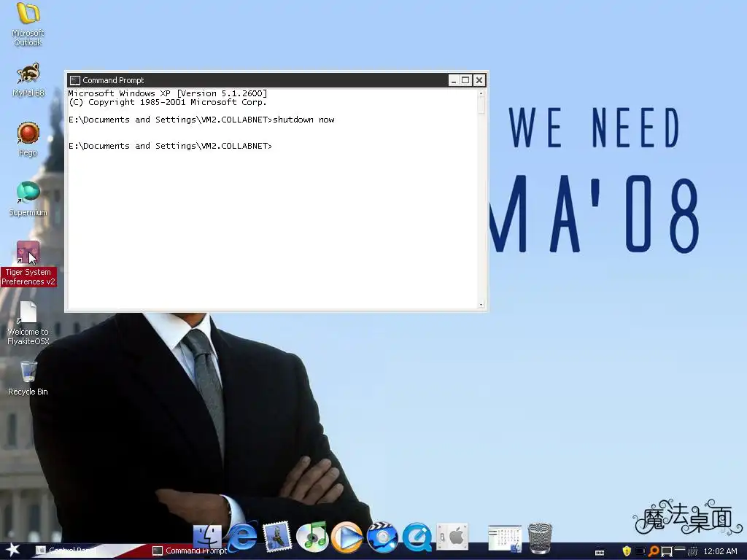Open Apple System Preferences in the dock

(452, 537)
